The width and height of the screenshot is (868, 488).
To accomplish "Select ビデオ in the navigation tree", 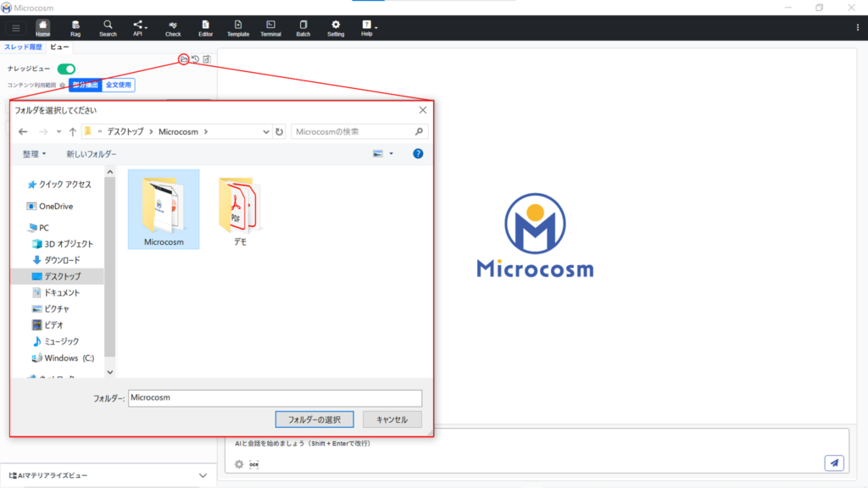I will pyautogui.click(x=48, y=324).
